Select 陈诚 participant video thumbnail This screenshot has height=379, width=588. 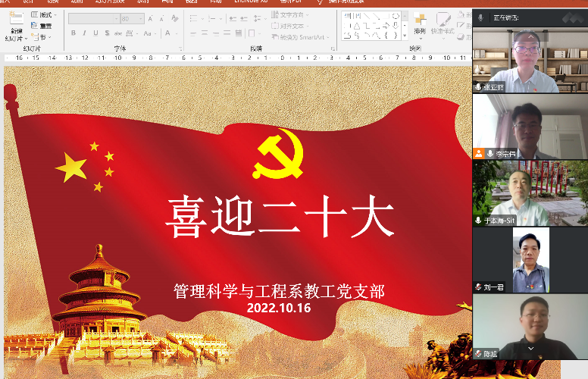(x=530, y=327)
